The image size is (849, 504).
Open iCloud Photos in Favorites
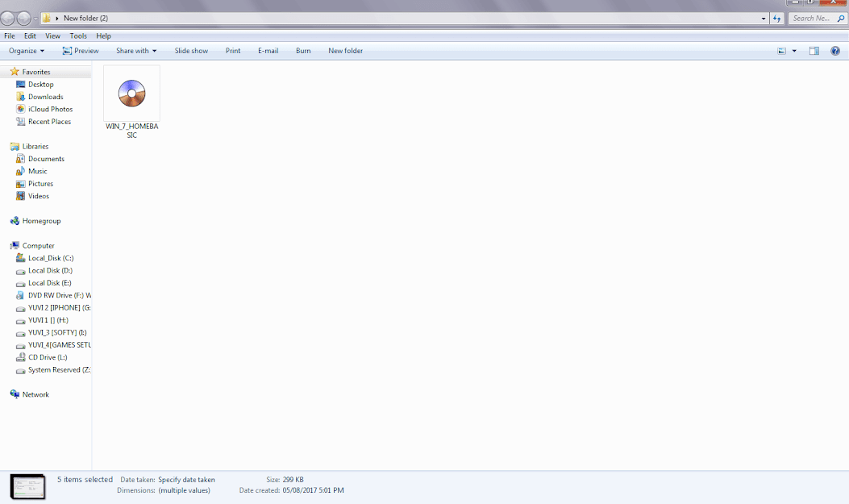coord(50,109)
